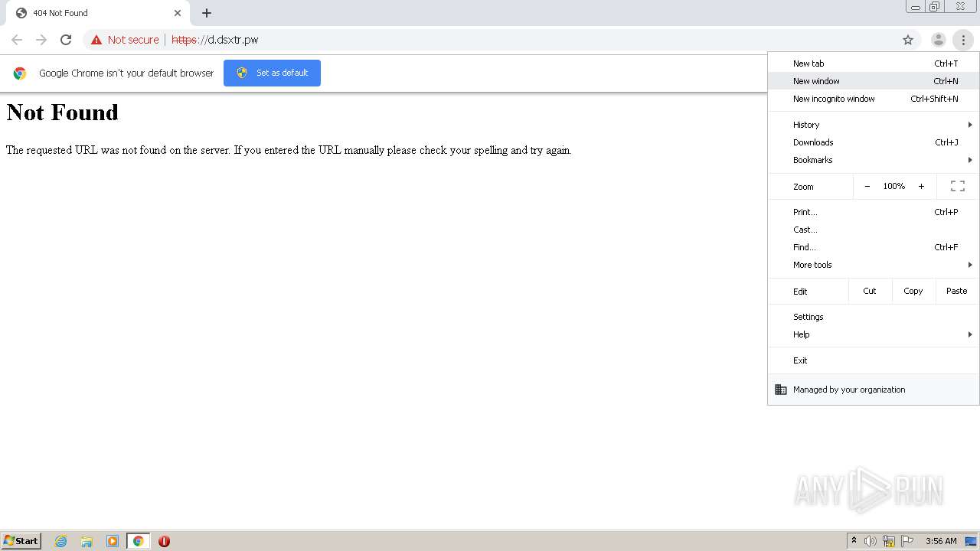Show hidden tray icons arrow

[854, 541]
